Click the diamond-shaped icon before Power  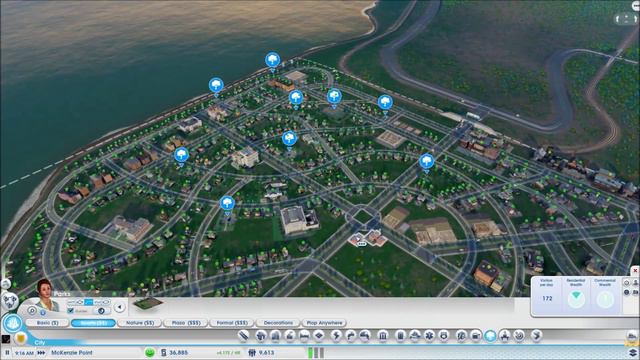coord(319,336)
